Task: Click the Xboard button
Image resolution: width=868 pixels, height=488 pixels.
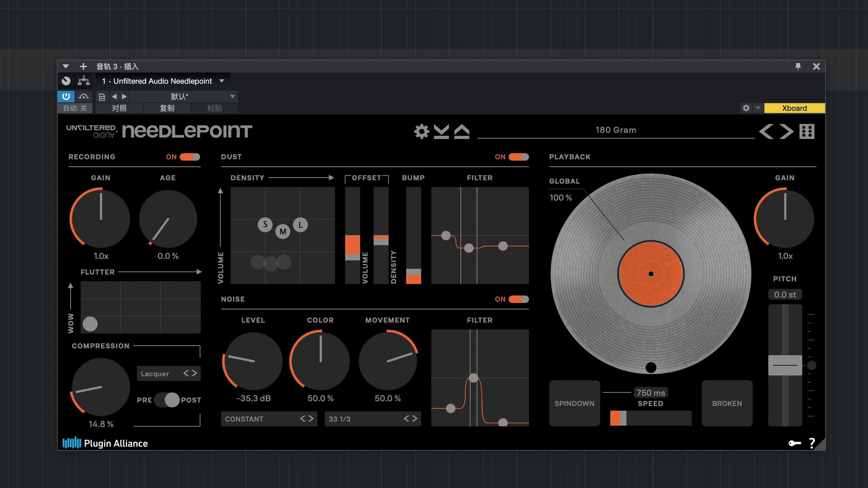Action: (x=794, y=108)
